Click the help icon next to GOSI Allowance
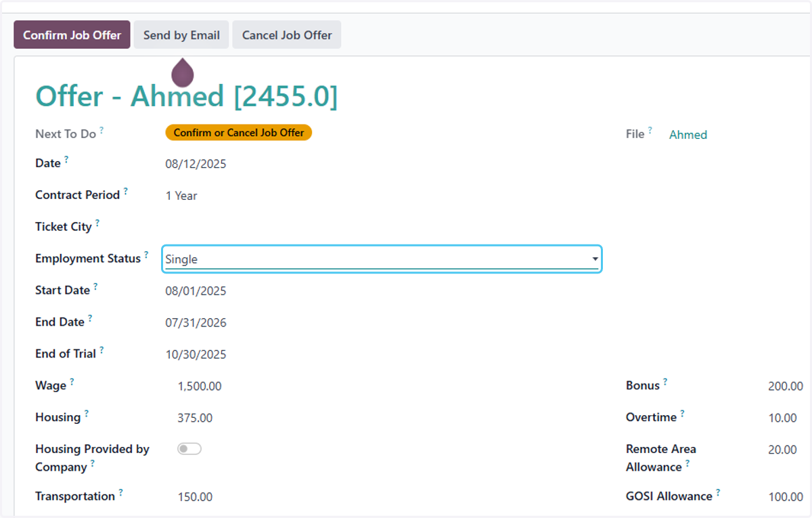 pos(718,493)
